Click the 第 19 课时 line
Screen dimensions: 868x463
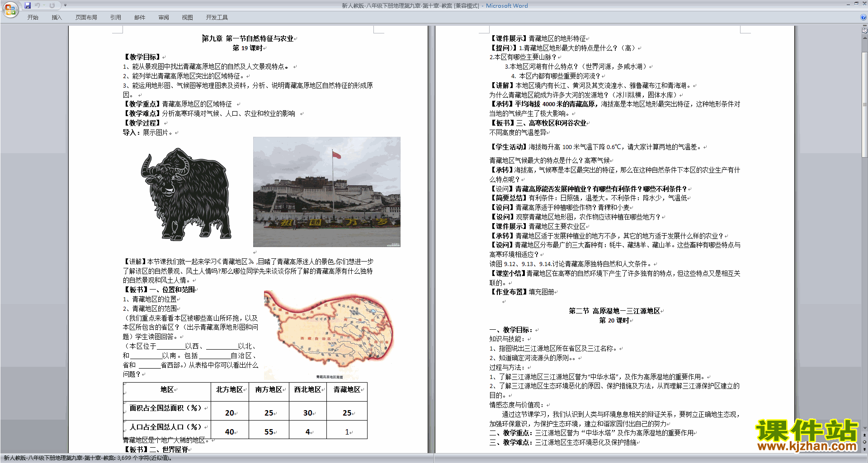coord(248,48)
